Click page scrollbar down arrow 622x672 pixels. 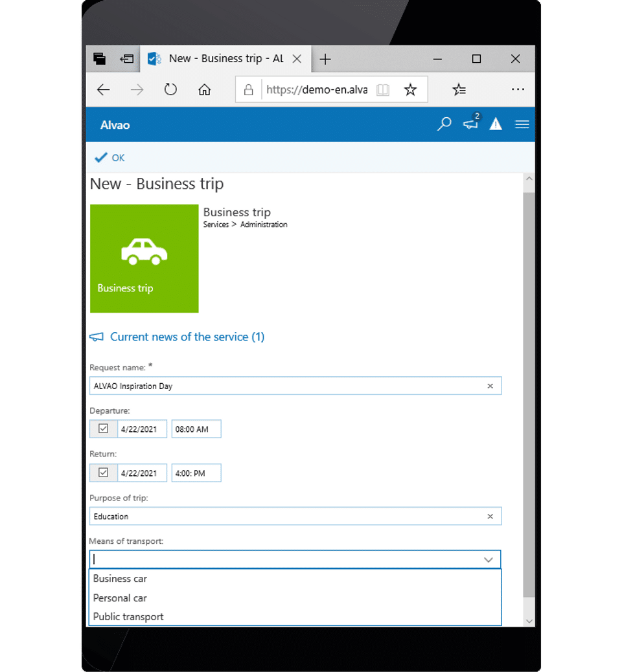point(529,621)
